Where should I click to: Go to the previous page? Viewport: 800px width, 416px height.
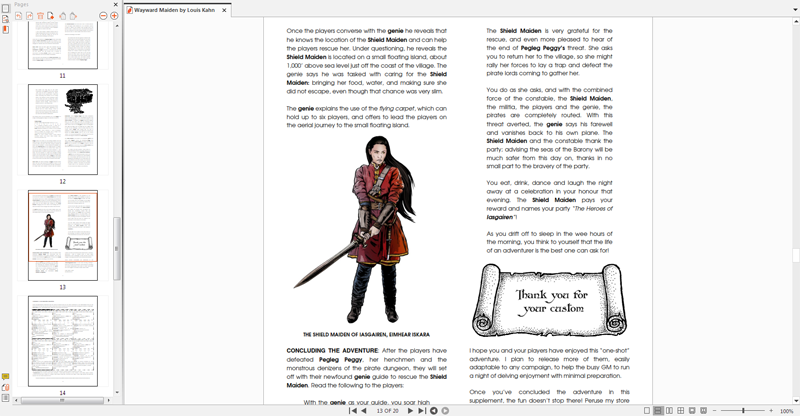[x=364, y=411]
